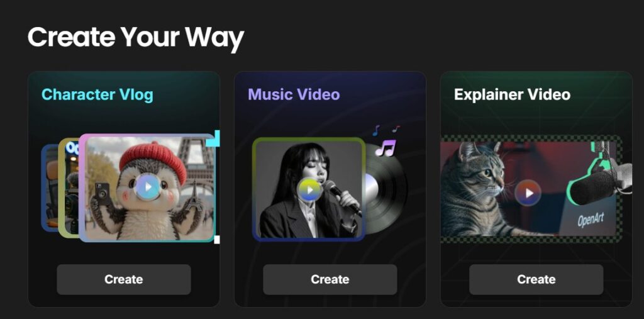The image size is (644, 319).
Task: Click Create under Explainer Video
Action: coord(536,279)
